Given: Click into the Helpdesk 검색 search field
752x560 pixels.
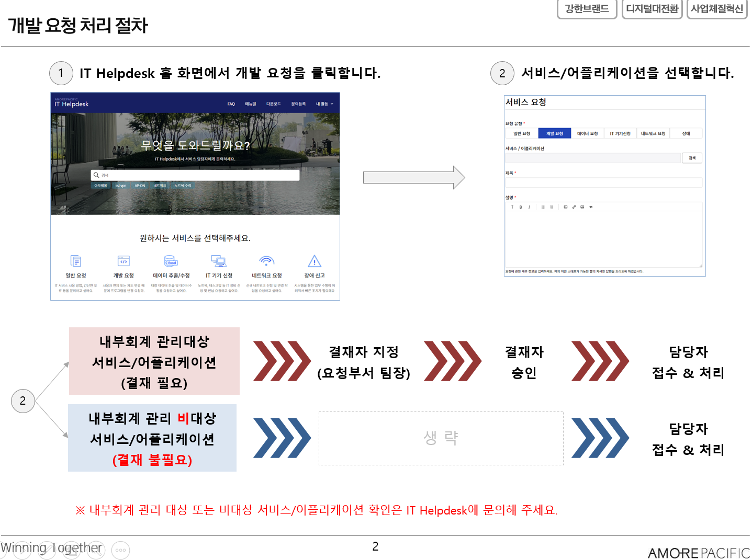Looking at the screenshot, I should 195,175.
